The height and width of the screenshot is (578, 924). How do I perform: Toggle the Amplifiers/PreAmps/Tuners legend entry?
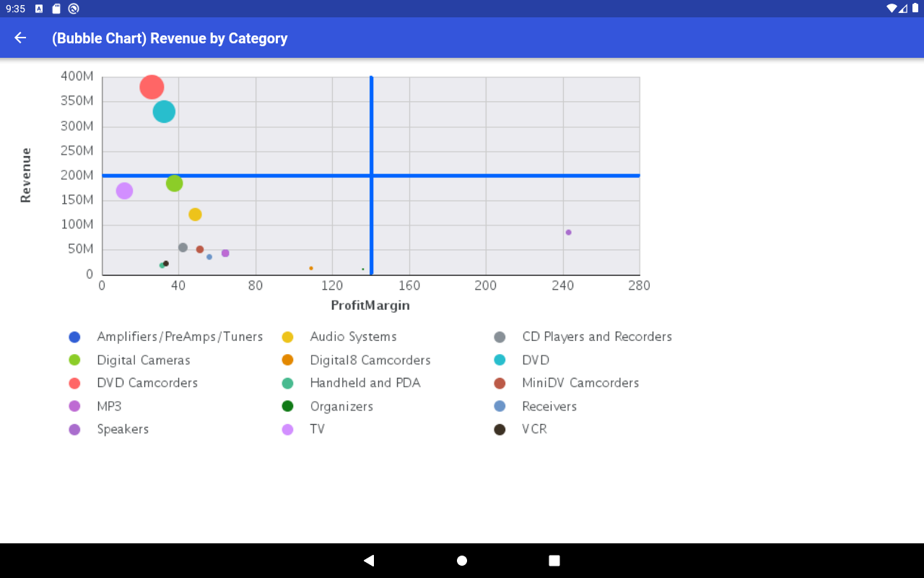click(x=180, y=337)
